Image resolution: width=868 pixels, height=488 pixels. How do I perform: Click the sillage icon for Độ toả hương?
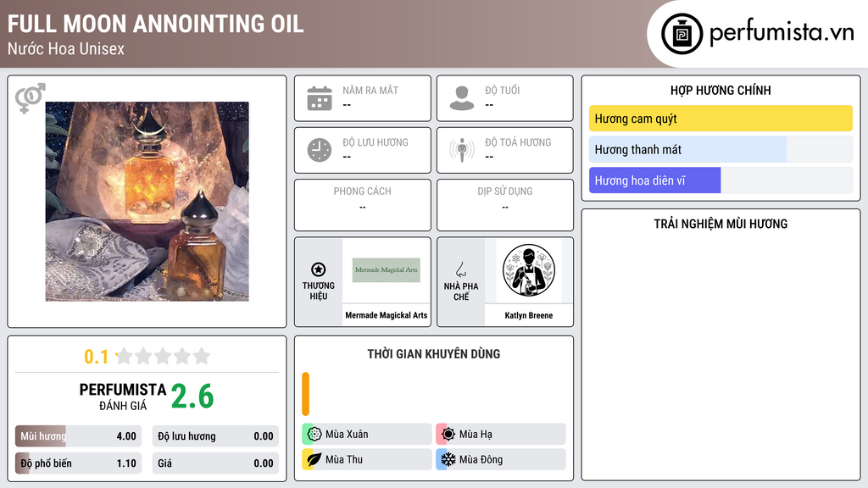462,150
